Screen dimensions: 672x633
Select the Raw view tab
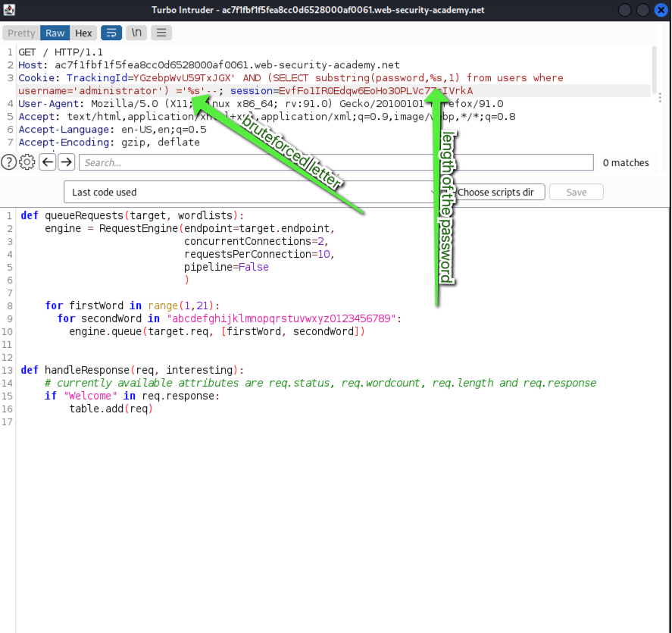tap(55, 33)
